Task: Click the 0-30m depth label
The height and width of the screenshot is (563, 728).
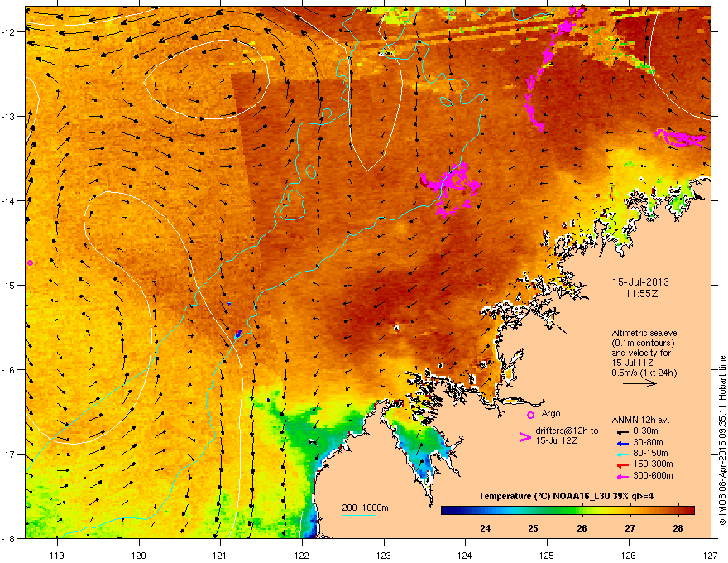Action: point(645,431)
